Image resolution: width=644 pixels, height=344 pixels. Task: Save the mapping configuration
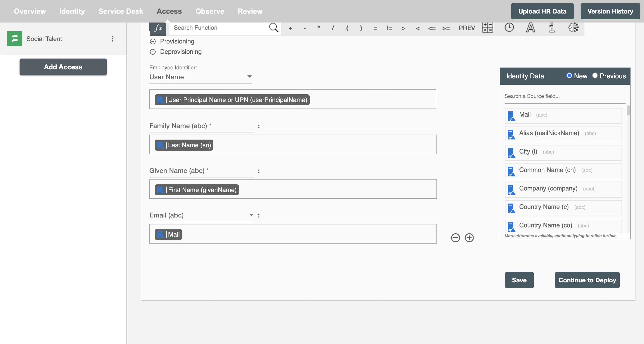(519, 280)
